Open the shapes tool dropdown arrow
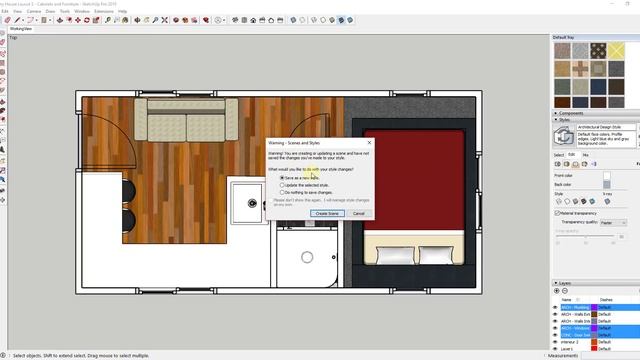This screenshot has height=360, width=640. click(x=50, y=20)
